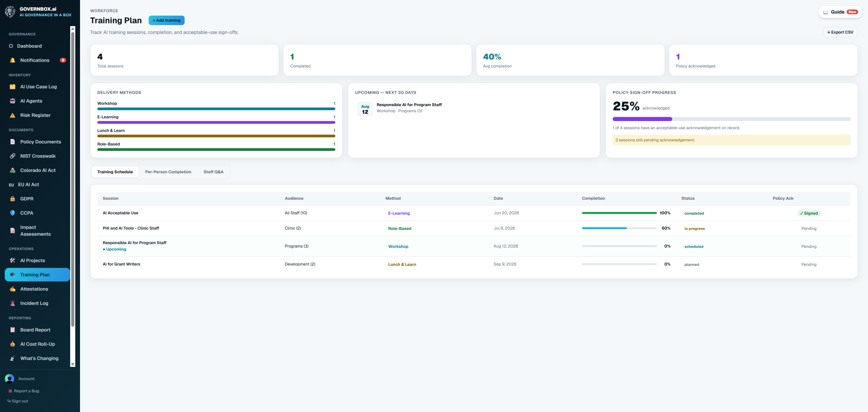The image size is (868, 412).
Task: Open Notifications bell icon in sidebar
Action: tap(13, 60)
